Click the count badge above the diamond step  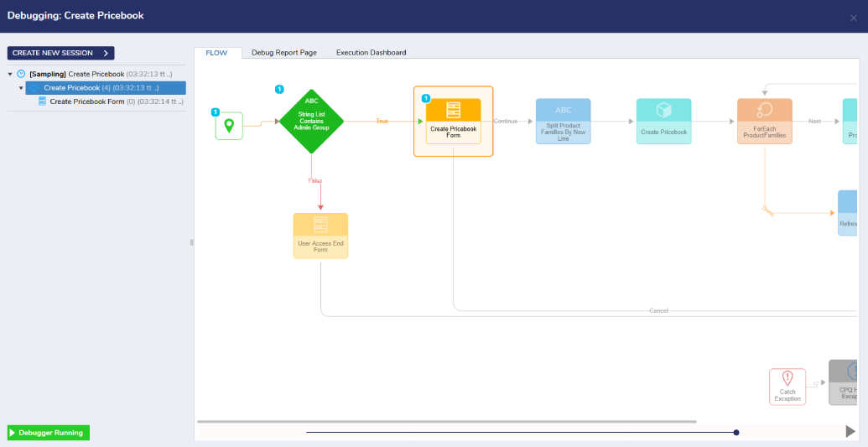point(279,89)
